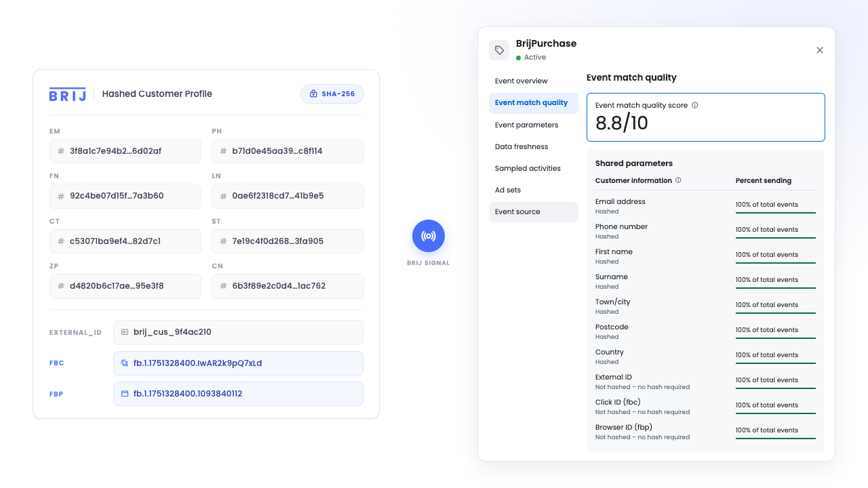Screen dimensions: 868x488
Task: Click the EM hashed value field
Action: [125, 151]
